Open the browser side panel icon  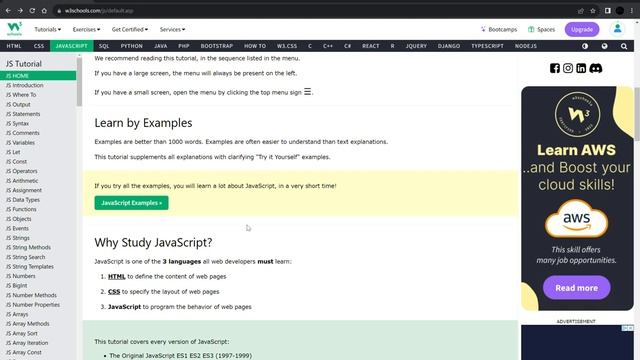607,11
